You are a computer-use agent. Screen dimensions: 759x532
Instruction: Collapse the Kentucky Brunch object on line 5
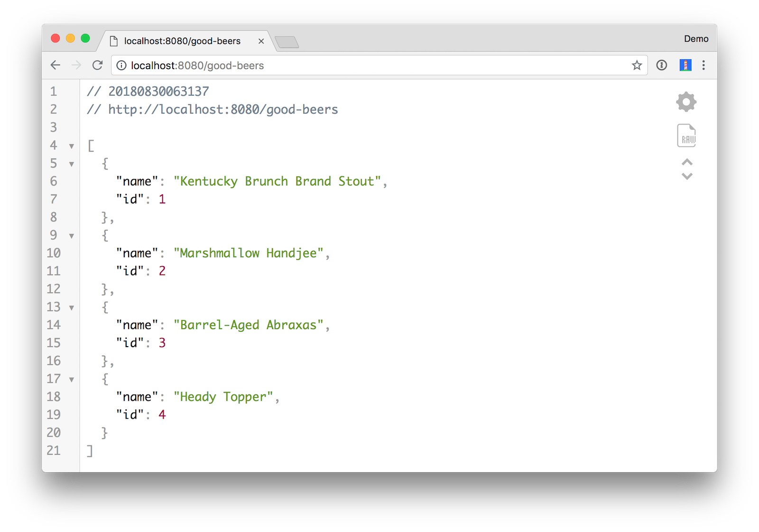tap(72, 164)
